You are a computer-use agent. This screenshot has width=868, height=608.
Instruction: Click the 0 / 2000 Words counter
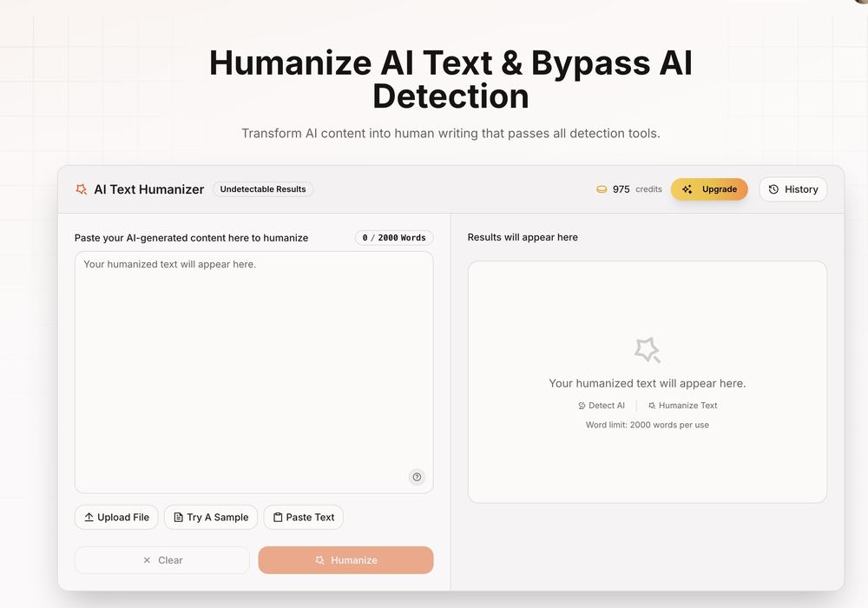394,237
